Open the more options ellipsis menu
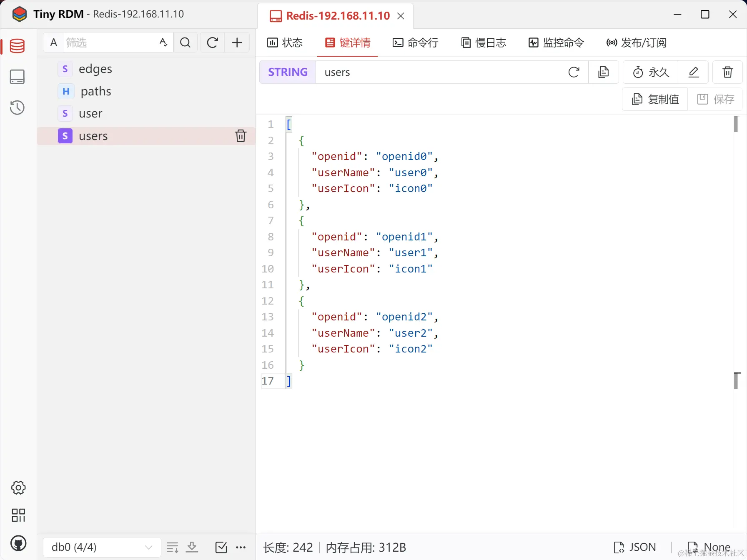 [241, 547]
